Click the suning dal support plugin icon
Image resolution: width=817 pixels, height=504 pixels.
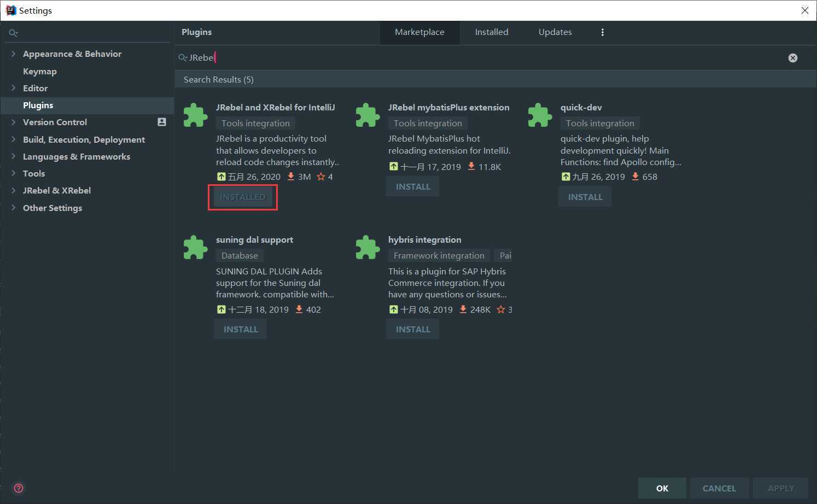(x=195, y=248)
